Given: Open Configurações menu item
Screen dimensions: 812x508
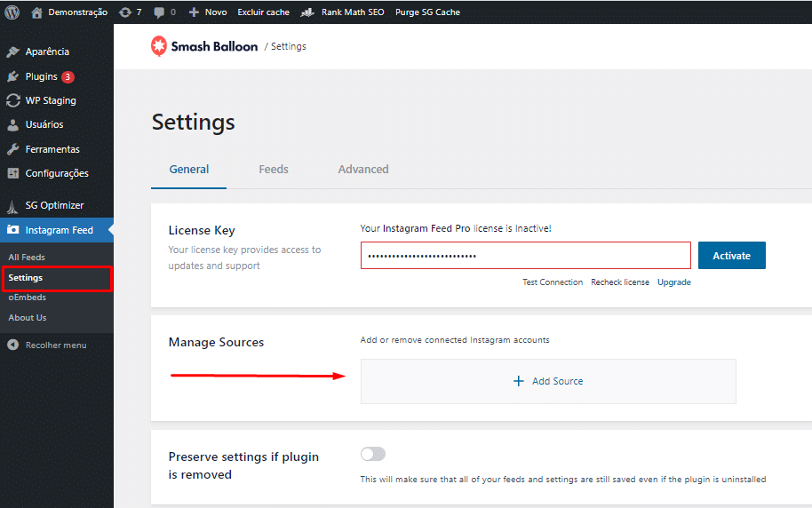Looking at the screenshot, I should pyautogui.click(x=57, y=173).
